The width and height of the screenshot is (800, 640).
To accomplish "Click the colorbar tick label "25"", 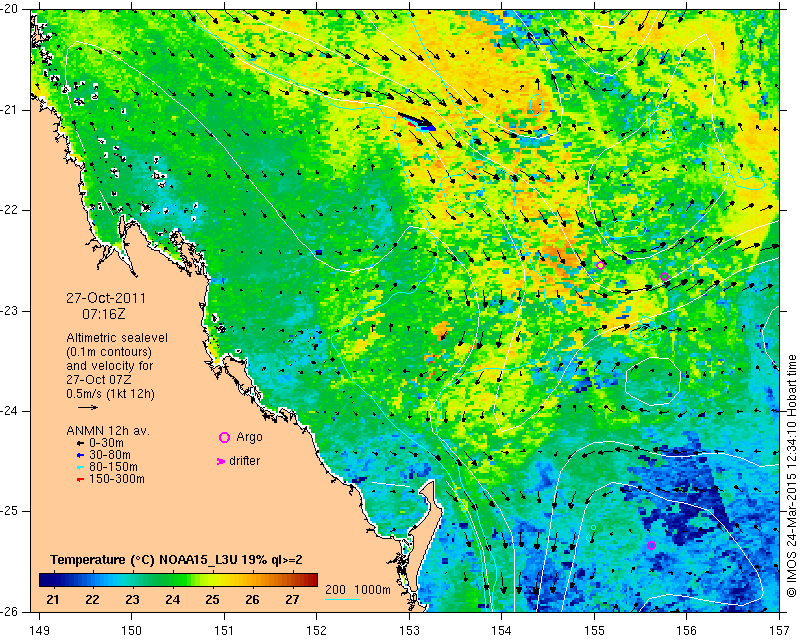I will pyautogui.click(x=212, y=599).
